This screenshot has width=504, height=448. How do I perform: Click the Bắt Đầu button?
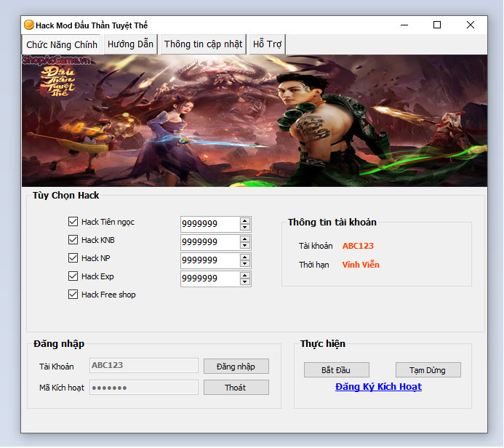336,370
